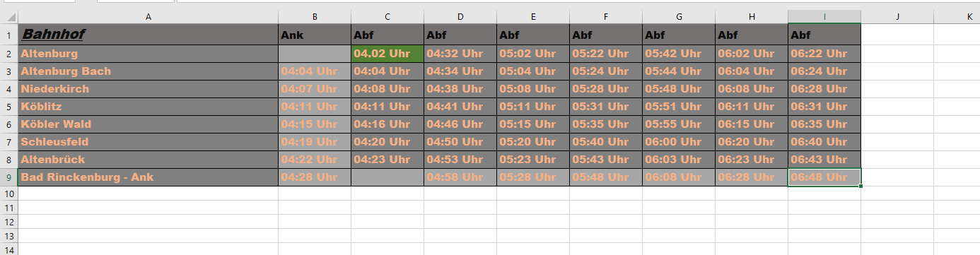Click the Schleusfeld 06:00 Uhr cell
Viewport: 980px width, 255px height.
click(x=679, y=142)
